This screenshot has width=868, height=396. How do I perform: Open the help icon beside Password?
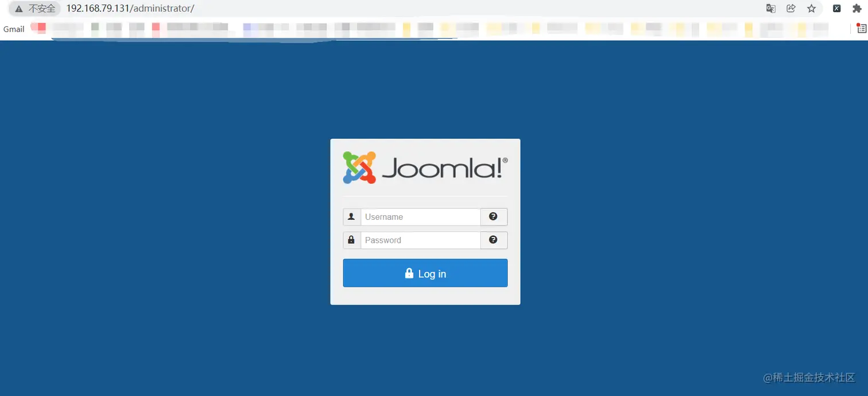(x=494, y=240)
